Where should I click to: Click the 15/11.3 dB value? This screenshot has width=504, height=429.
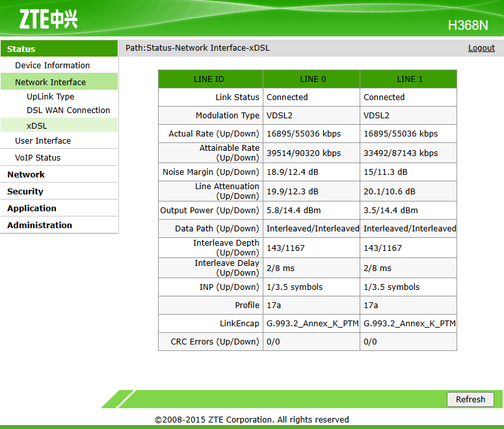point(386,172)
